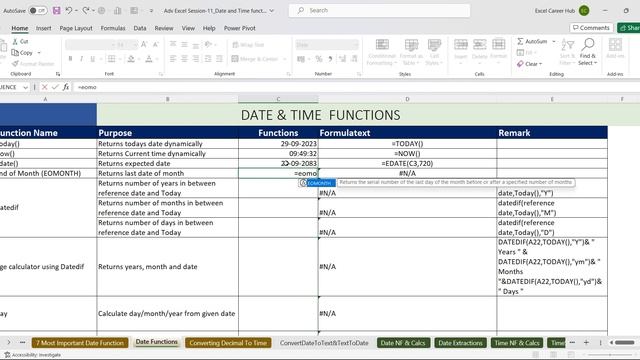This screenshot has height=360, width=640.
Task: Click the Comma Style icon
Action: coord(330,59)
